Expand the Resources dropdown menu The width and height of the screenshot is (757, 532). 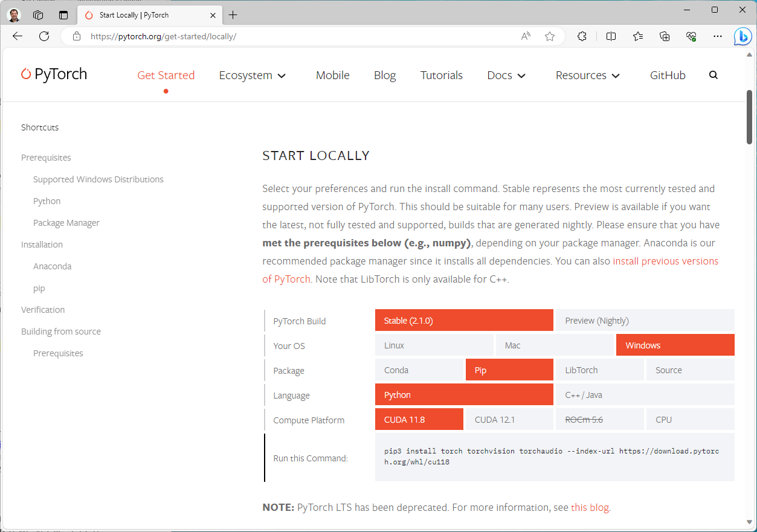pos(587,75)
